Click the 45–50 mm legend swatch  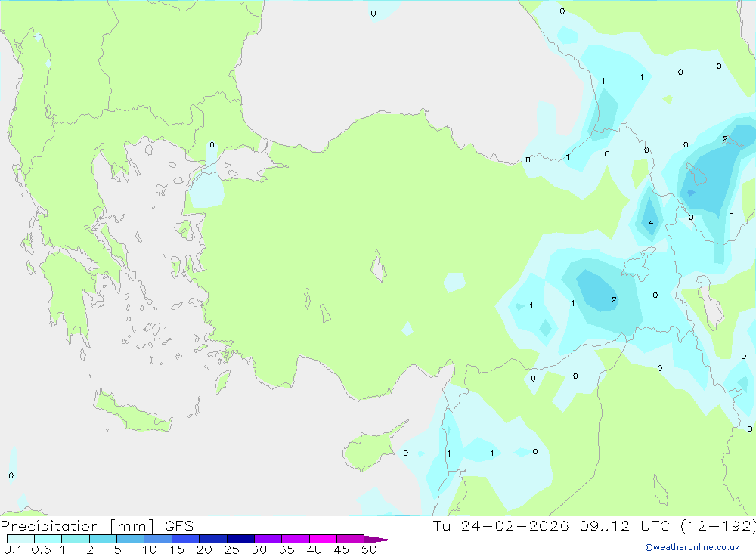[351, 539]
